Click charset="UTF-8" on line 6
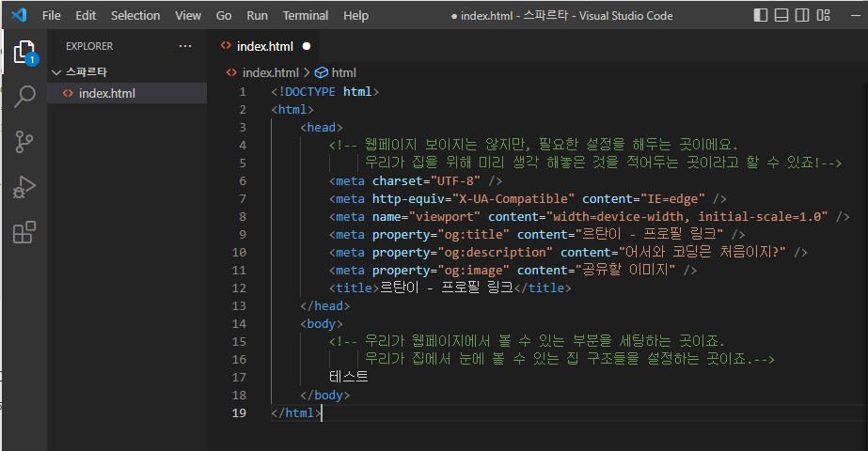 pyautogui.click(x=426, y=181)
